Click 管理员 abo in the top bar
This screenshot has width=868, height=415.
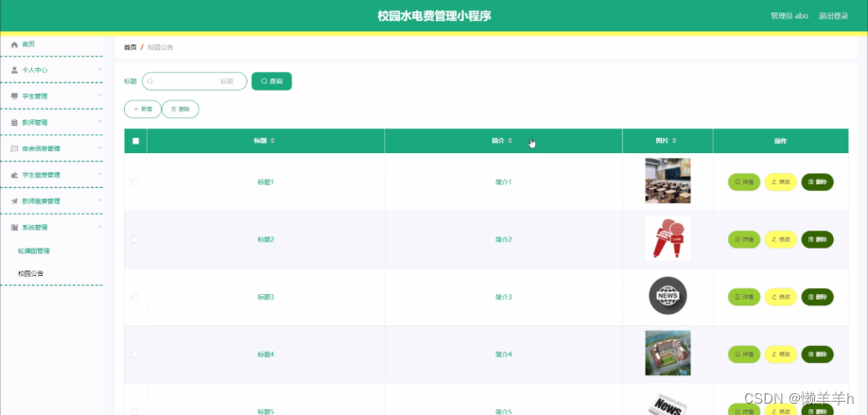click(x=790, y=16)
